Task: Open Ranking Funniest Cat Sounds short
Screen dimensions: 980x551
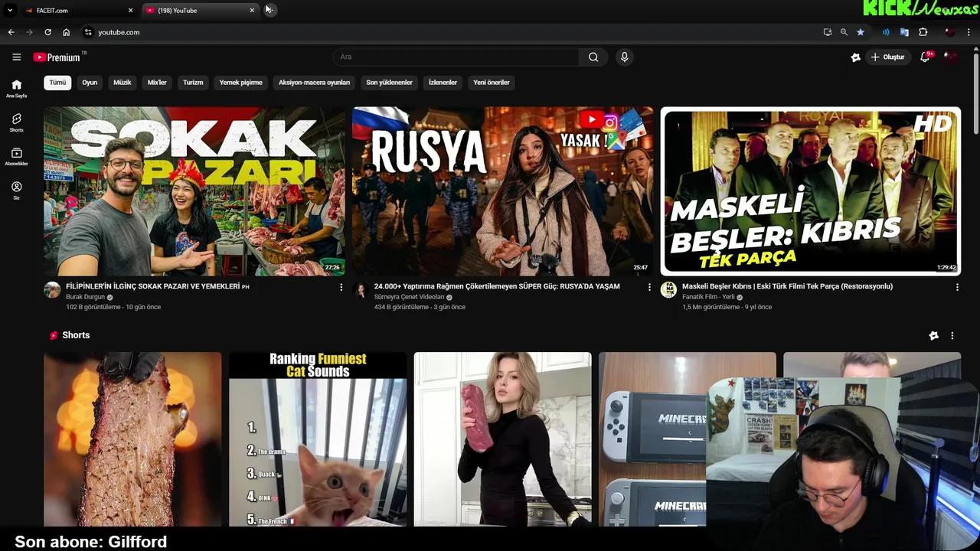Action: coord(318,439)
